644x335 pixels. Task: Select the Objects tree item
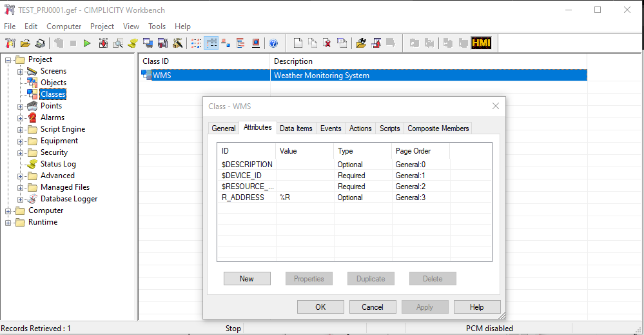(x=54, y=83)
